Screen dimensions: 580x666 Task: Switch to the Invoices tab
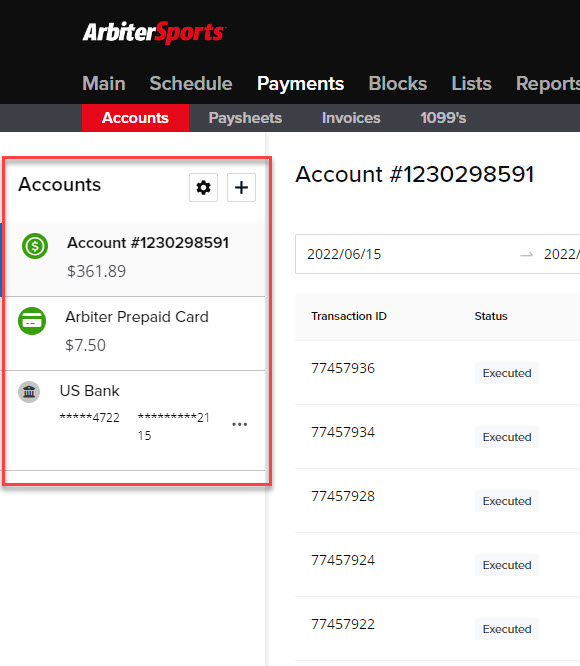coord(351,118)
